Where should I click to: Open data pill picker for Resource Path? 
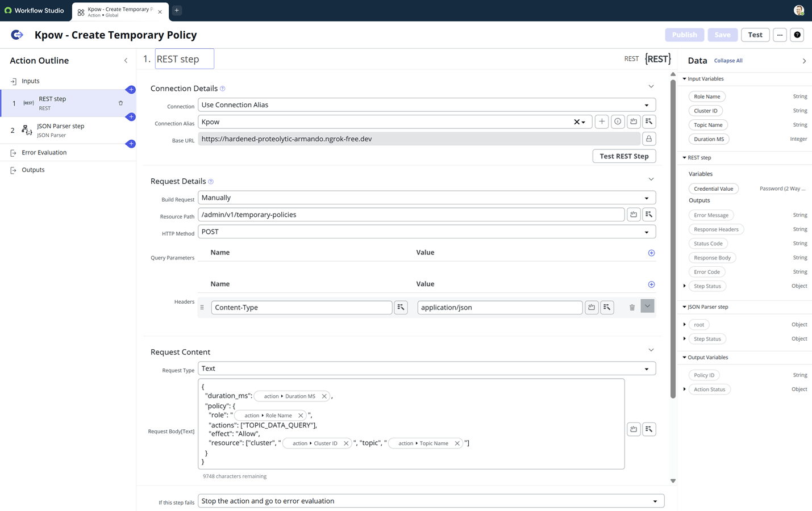click(x=649, y=215)
